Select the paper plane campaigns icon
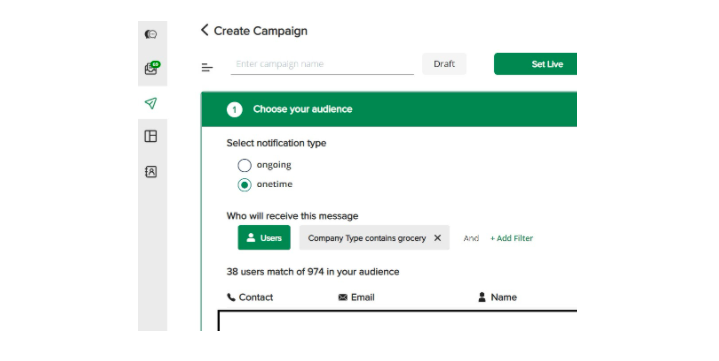 coord(151,103)
